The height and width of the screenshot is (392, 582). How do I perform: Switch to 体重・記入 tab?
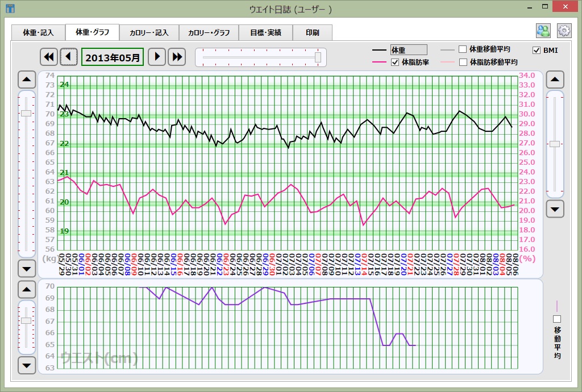38,32
